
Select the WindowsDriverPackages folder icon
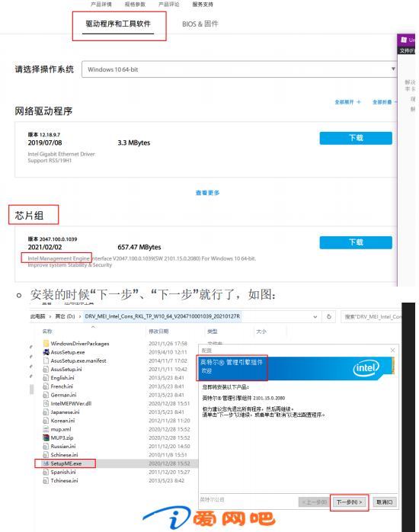tap(46, 343)
